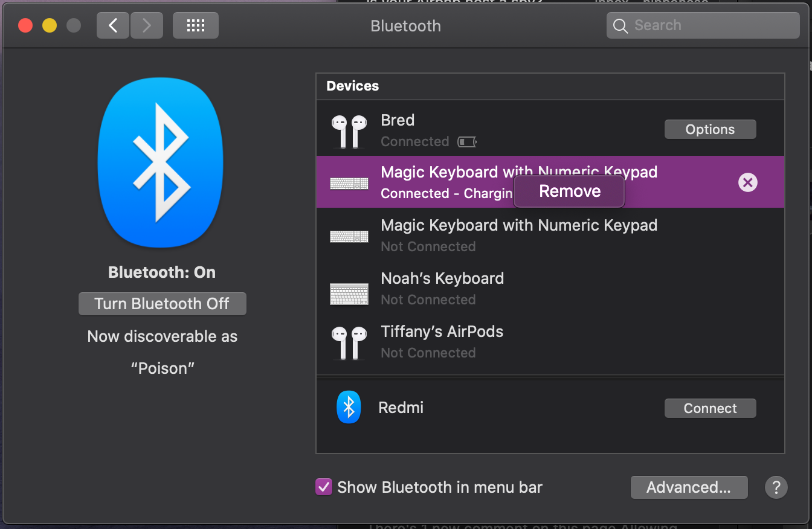Screen dimensions: 812x529
Task: Uncheck Show Bluetooth in menu bar
Action: (324, 487)
